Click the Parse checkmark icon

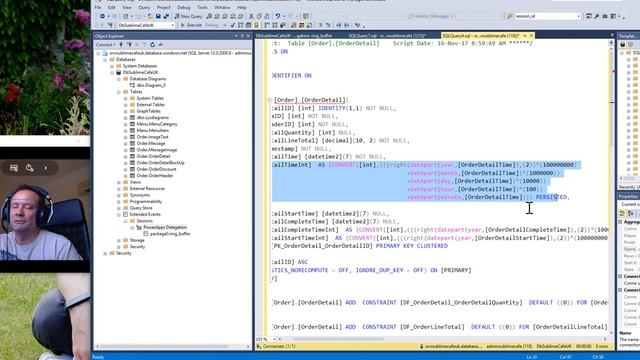(x=233, y=25)
